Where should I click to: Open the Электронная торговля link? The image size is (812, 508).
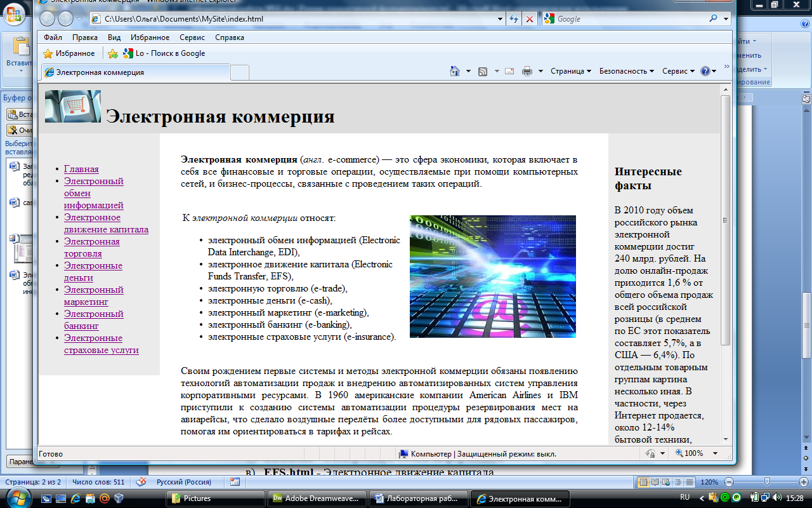click(x=92, y=248)
